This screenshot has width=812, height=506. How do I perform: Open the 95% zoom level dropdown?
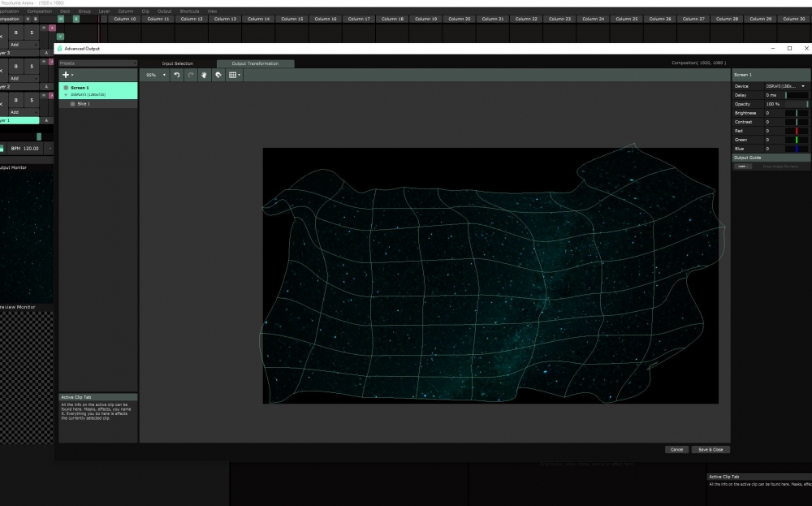[156, 75]
